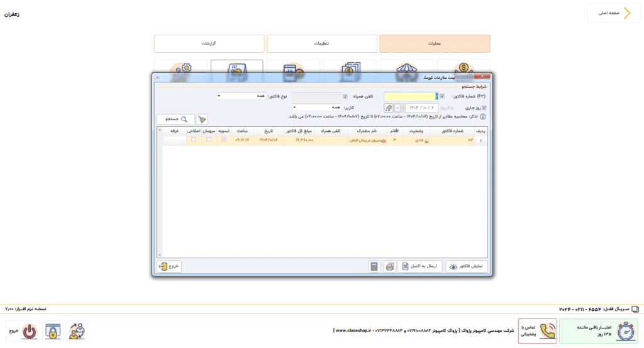Click the info icon beside تذکر note
Screen dimensions: 644x348
483,117
